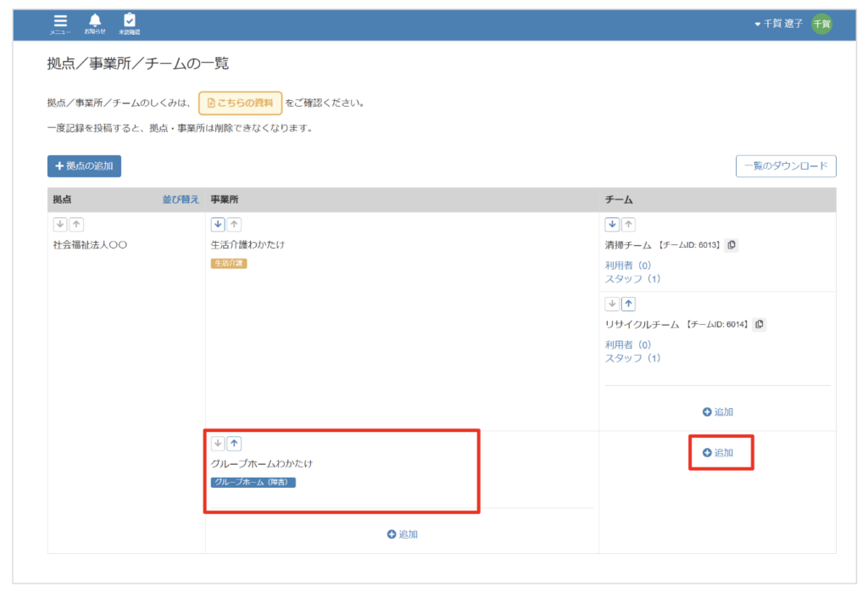This screenshot has height=593, width=868.
Task: Click the リサイクルチーム team name
Action: coord(642,324)
